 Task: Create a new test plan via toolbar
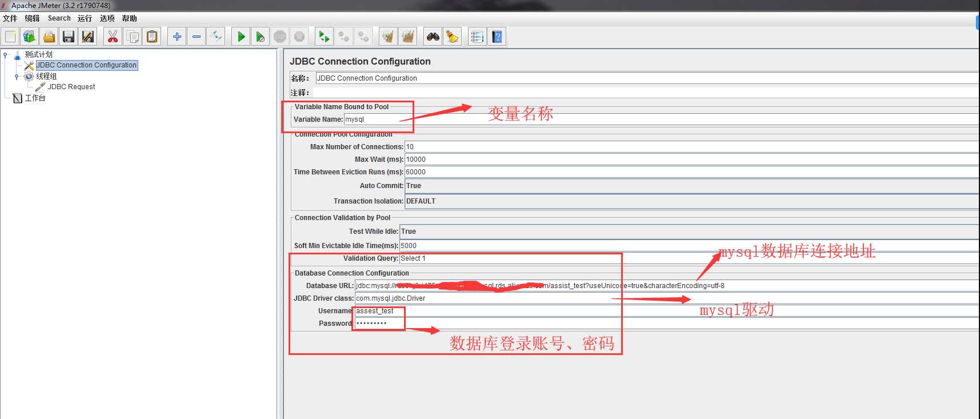[10, 37]
